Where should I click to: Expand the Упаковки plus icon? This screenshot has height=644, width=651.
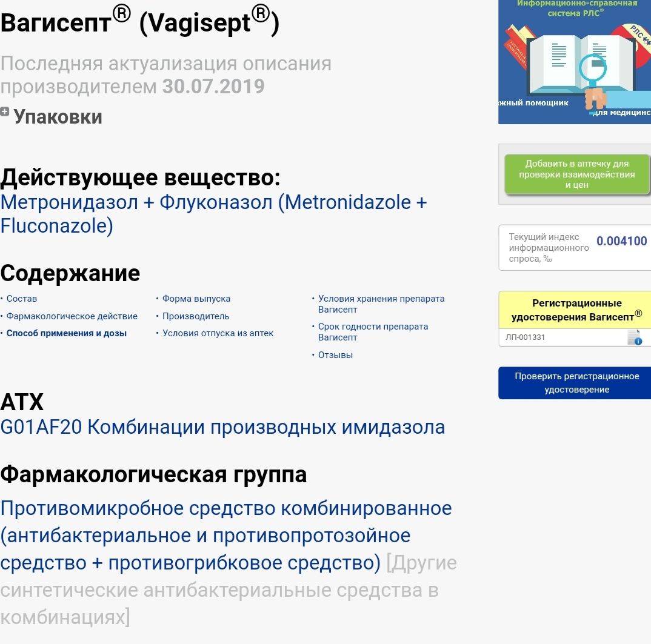click(5, 111)
